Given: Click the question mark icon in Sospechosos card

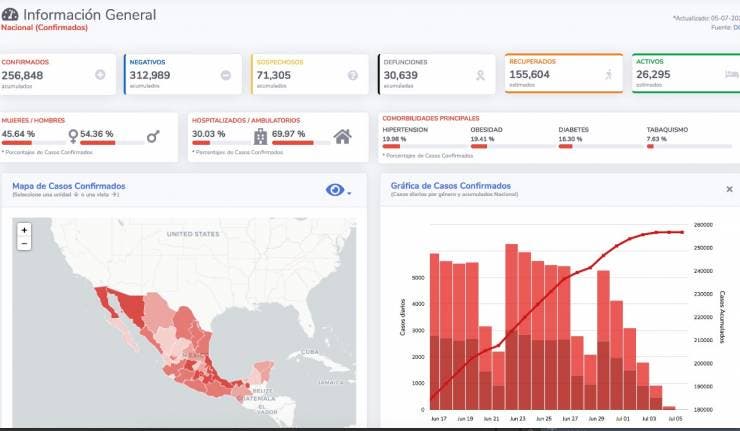Looking at the screenshot, I should (352, 75).
